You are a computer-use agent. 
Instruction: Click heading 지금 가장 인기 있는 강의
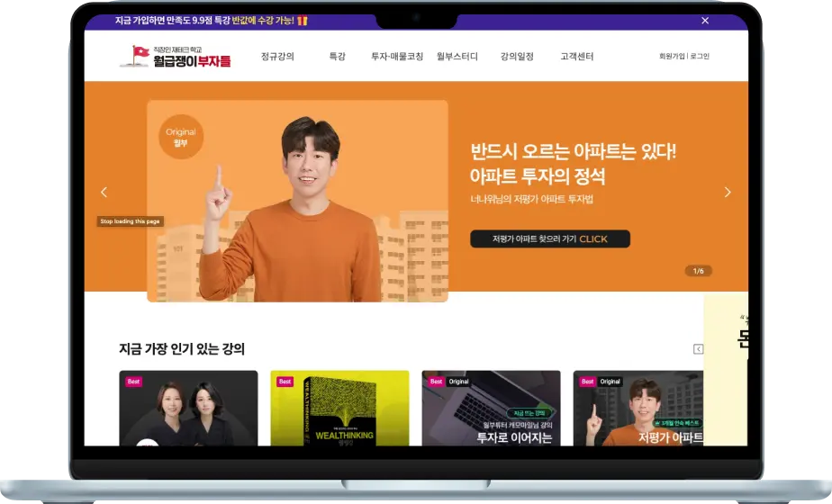point(182,349)
